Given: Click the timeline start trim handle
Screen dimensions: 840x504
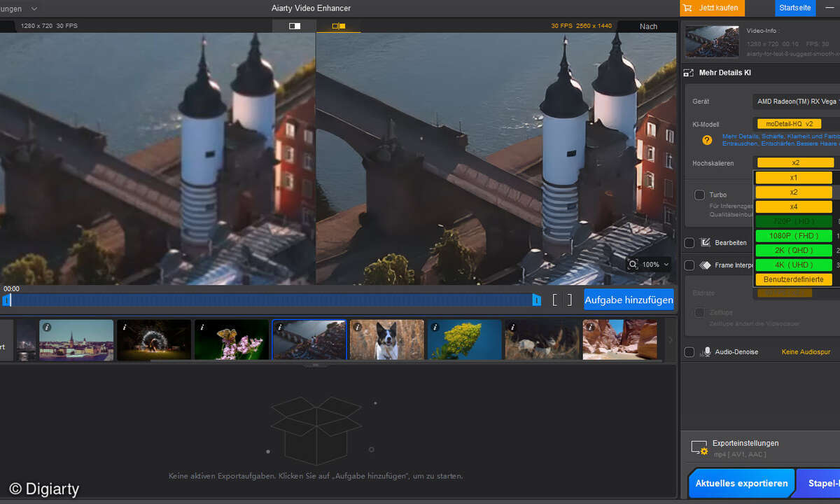Looking at the screenshot, I should click(x=6, y=300).
